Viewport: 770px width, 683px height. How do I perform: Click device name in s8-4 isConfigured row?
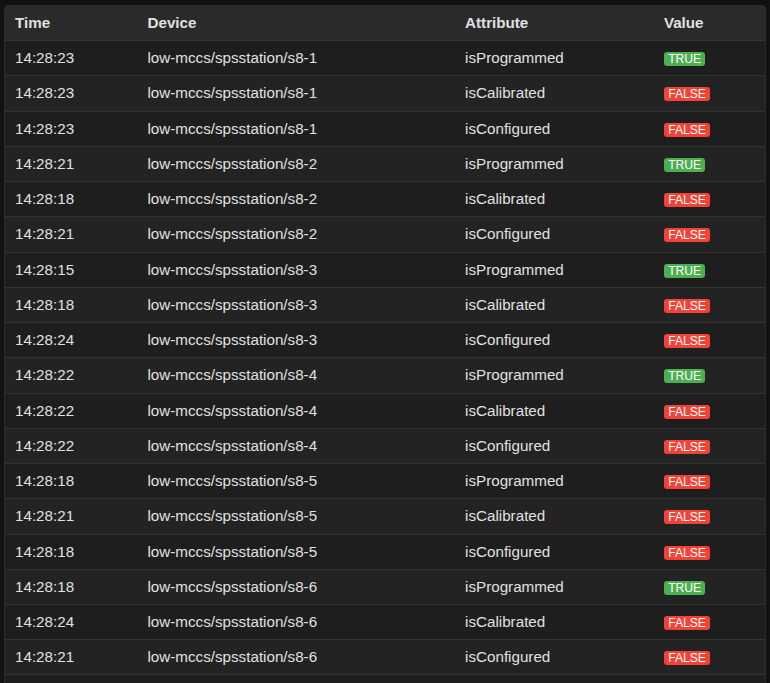[232, 446]
